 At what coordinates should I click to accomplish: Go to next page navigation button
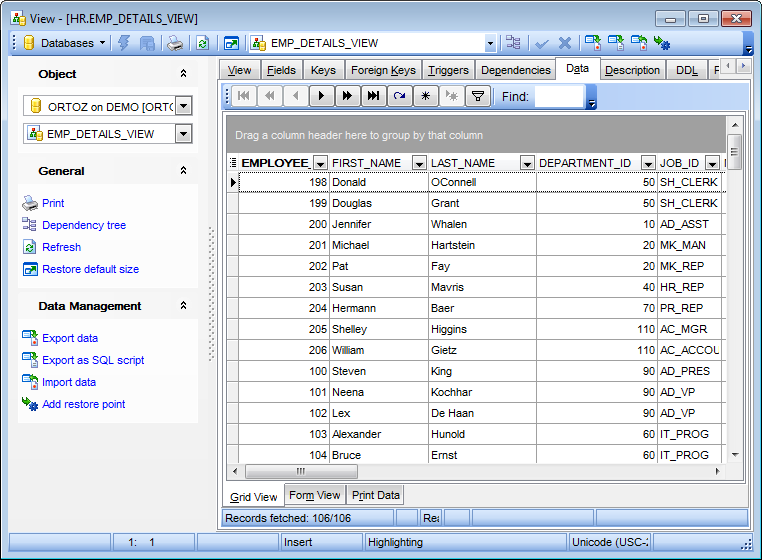[347, 96]
